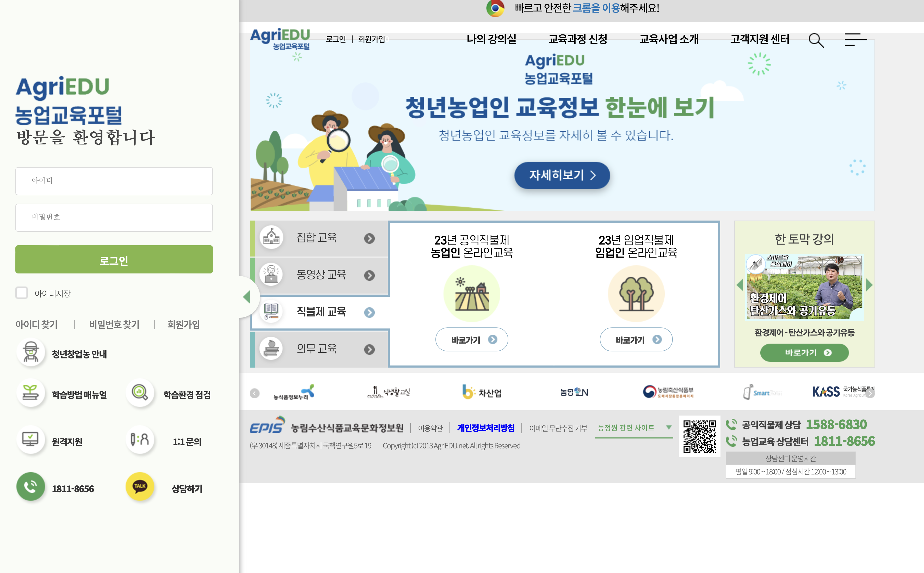
Task: Open 나의 강의실 menu
Action: point(491,39)
